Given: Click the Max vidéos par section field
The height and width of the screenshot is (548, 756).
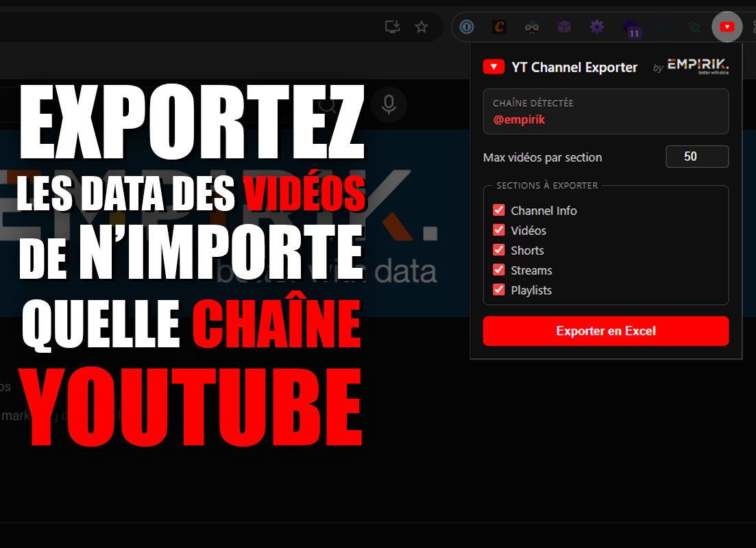Looking at the screenshot, I should pos(696,157).
